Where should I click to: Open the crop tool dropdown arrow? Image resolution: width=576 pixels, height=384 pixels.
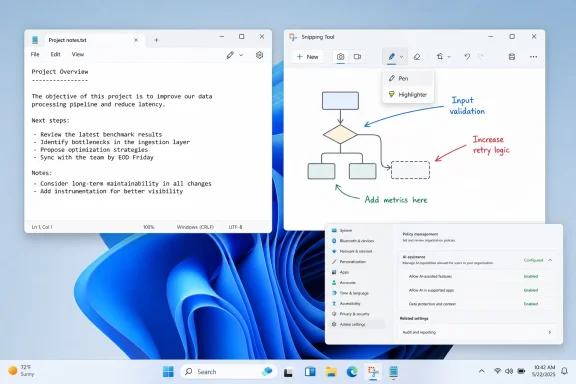(x=449, y=57)
